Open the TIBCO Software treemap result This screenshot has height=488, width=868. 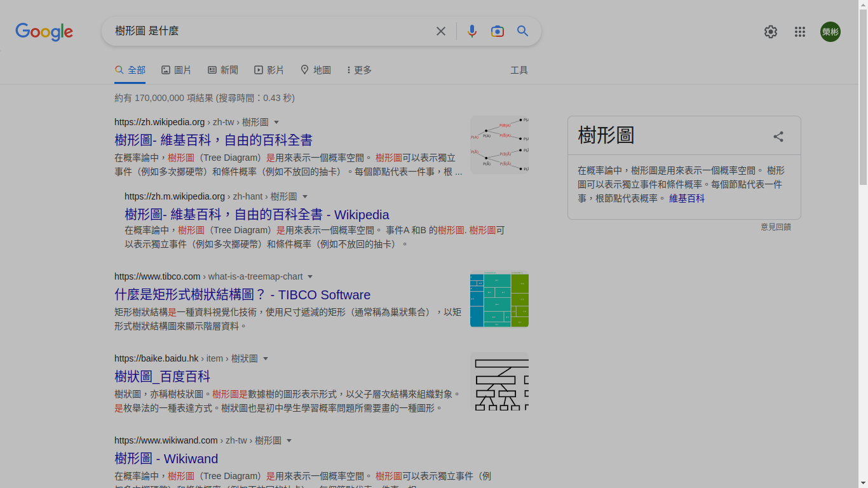(242, 295)
